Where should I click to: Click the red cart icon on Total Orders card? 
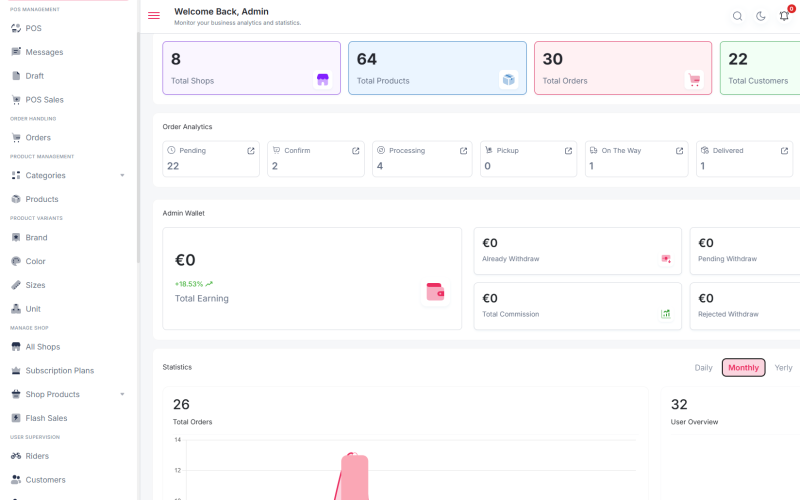(694, 79)
